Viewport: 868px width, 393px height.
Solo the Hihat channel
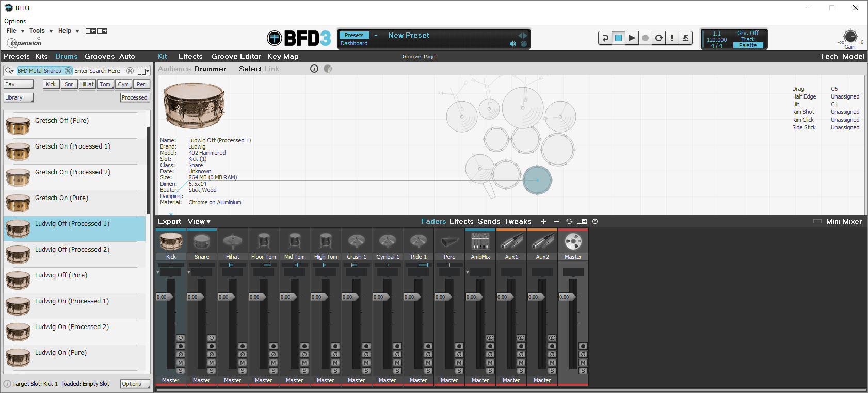point(243,371)
